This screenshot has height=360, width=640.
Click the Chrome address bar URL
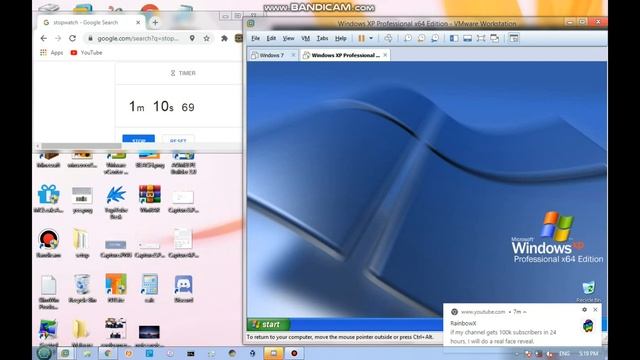pos(138,38)
